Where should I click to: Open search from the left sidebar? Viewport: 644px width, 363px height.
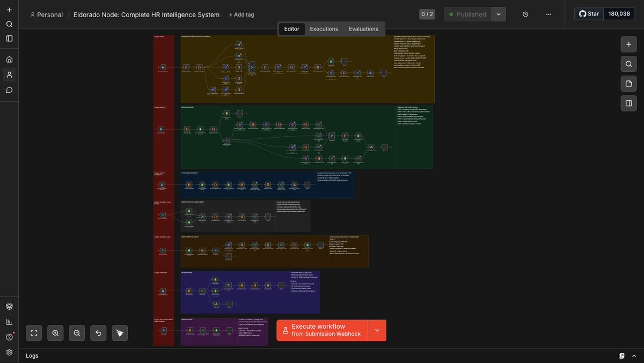(9, 24)
